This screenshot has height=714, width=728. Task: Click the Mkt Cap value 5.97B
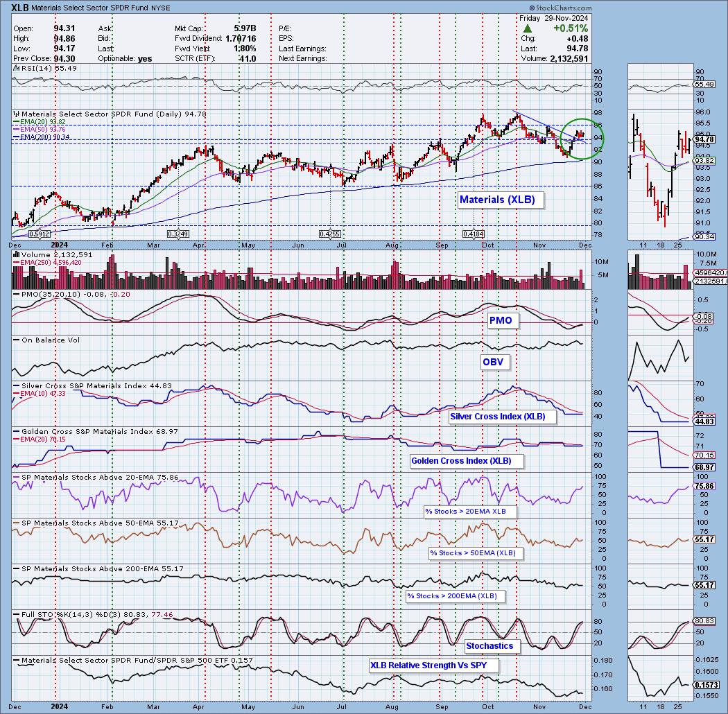click(x=245, y=28)
